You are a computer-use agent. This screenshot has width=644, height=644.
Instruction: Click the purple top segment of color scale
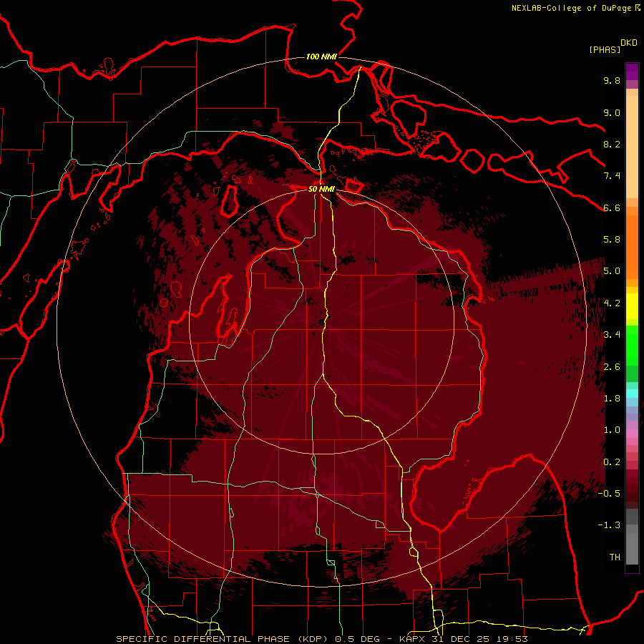click(x=632, y=72)
